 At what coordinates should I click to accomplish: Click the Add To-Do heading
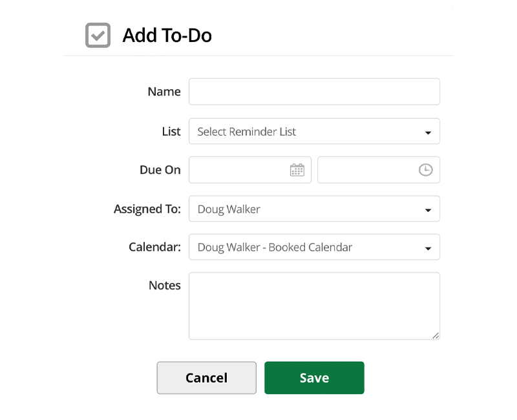pos(167,36)
